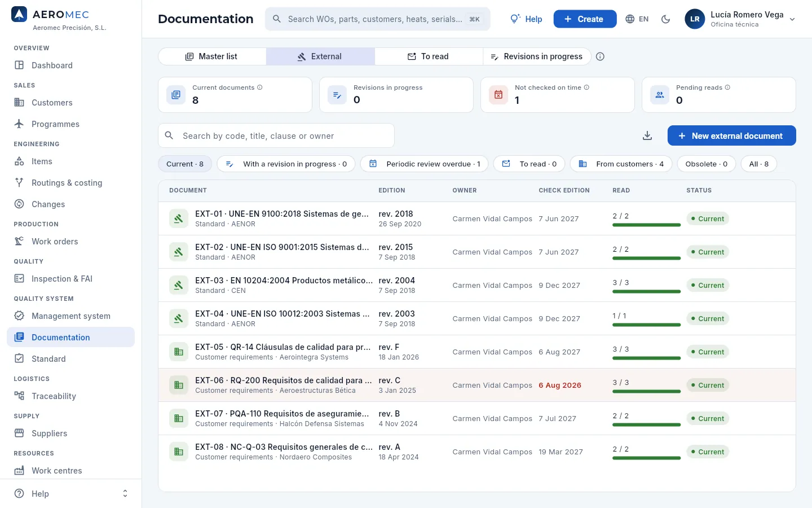This screenshot has width=812, height=508.
Task: Click the Help lightbulb button in header
Action: tap(526, 19)
